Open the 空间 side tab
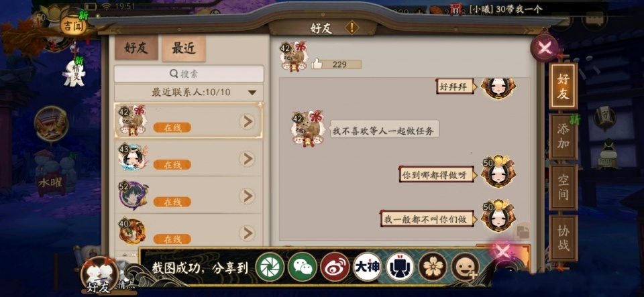The width and height of the screenshot is (644, 297). tap(563, 188)
